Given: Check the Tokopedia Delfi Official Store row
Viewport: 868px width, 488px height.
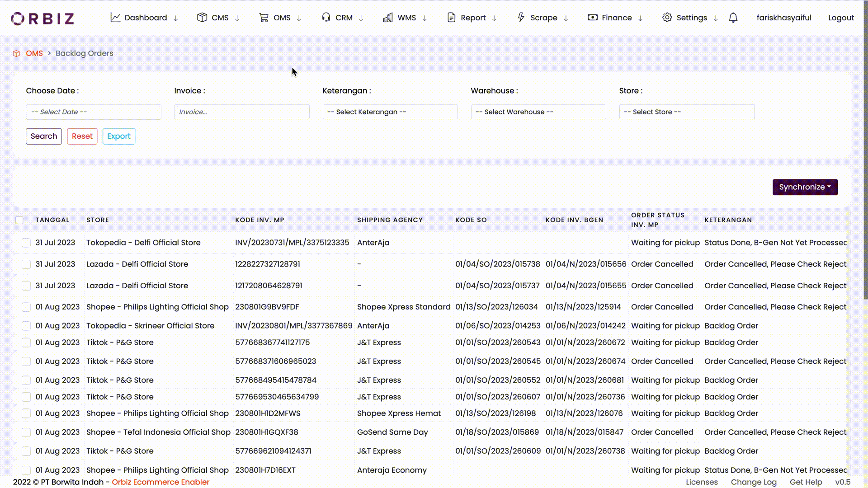Looking at the screenshot, I should click(26, 243).
